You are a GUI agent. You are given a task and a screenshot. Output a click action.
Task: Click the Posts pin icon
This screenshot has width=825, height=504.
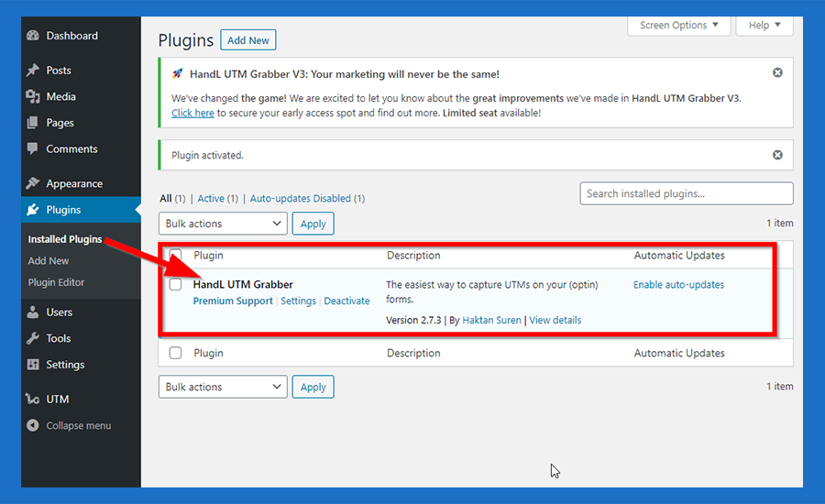(x=33, y=71)
